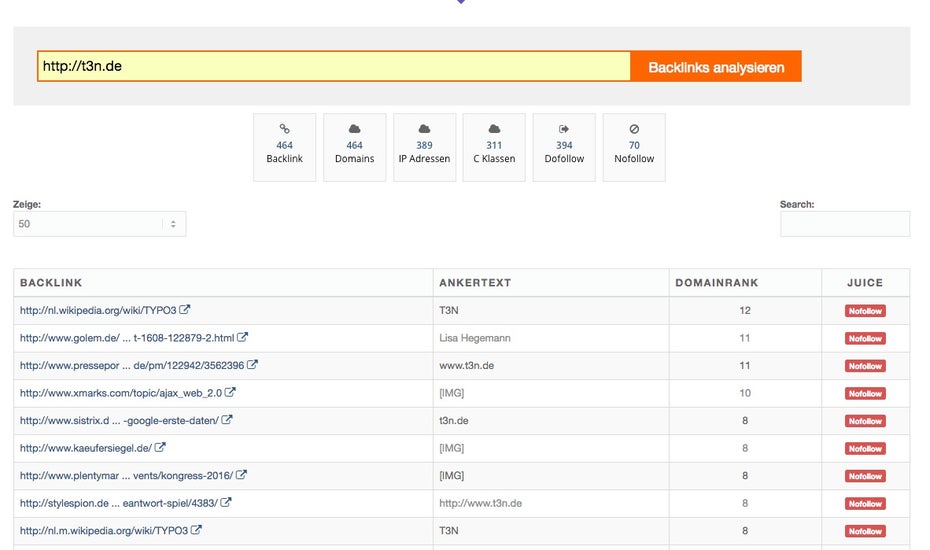Select anchor text Lisa Hegemann
This screenshot has height=550, width=930.
(474, 338)
